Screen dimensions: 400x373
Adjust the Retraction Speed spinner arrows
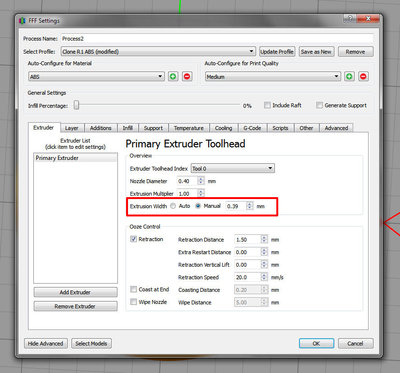(x=264, y=277)
